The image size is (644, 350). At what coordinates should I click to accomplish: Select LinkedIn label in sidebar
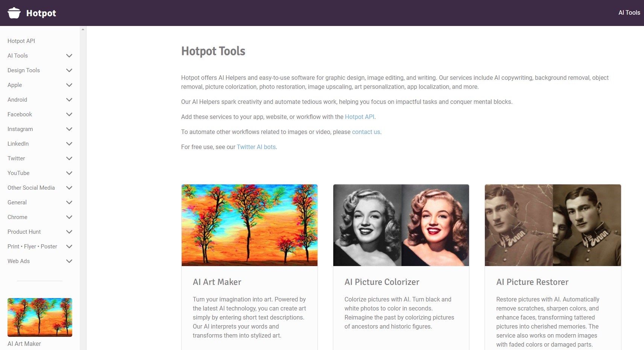pyautogui.click(x=18, y=143)
